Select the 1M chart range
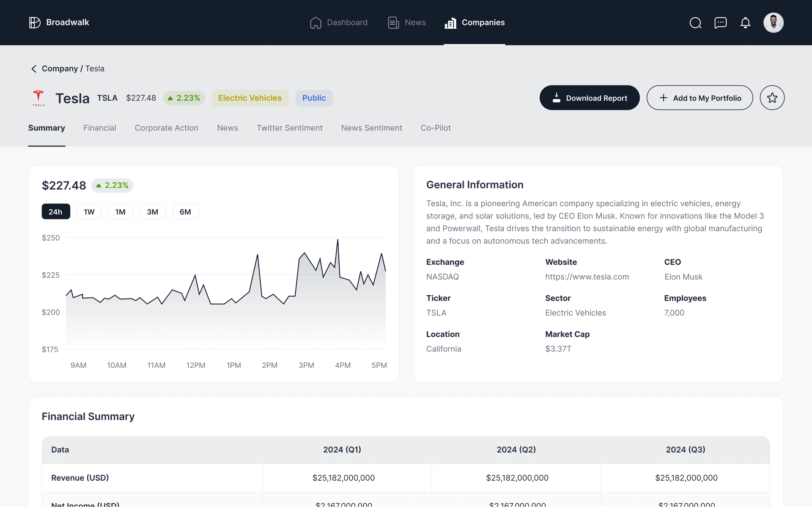This screenshot has height=507, width=812. coord(121,211)
